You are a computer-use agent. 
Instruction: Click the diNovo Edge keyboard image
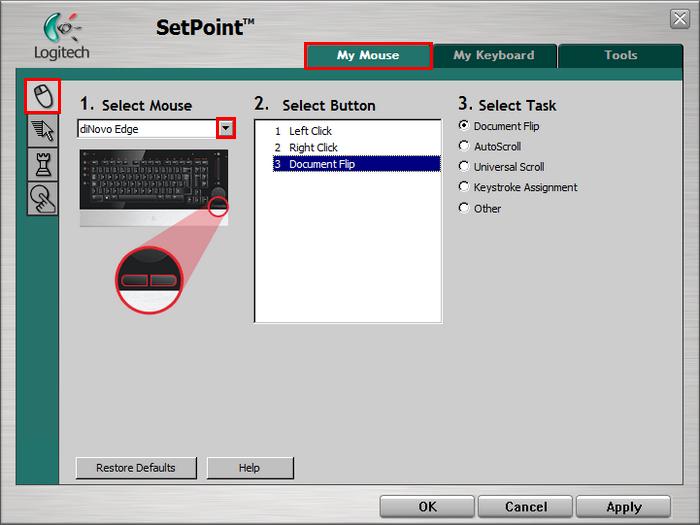click(x=154, y=188)
